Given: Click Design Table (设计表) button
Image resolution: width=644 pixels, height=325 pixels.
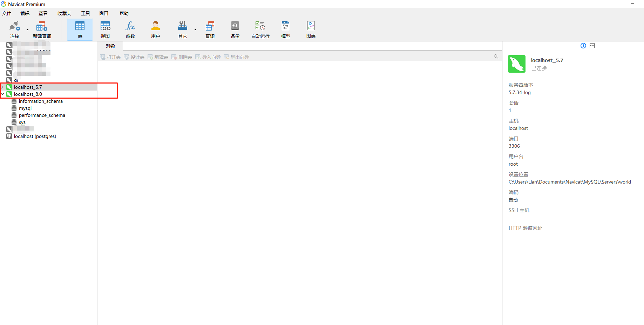Looking at the screenshot, I should [x=134, y=57].
